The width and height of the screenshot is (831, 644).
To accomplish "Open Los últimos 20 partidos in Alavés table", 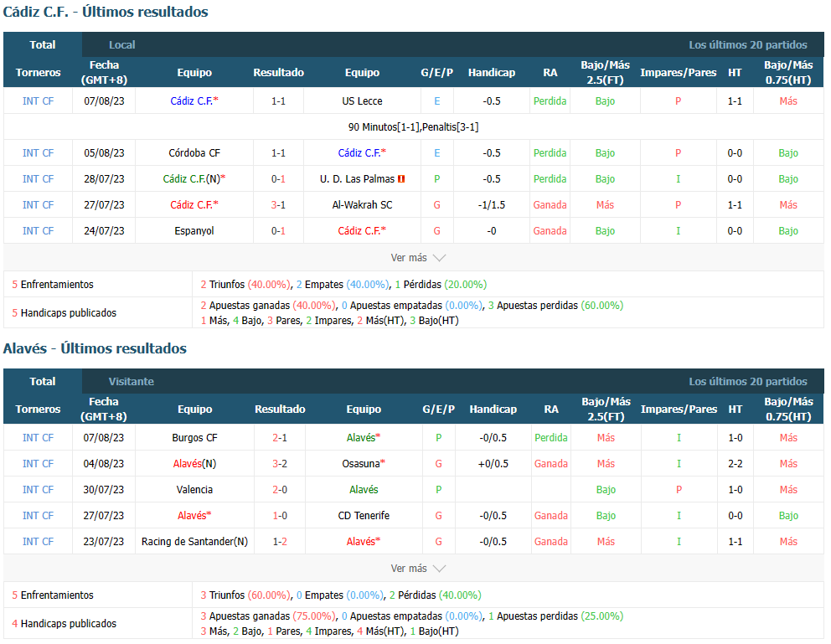I will [x=748, y=381].
